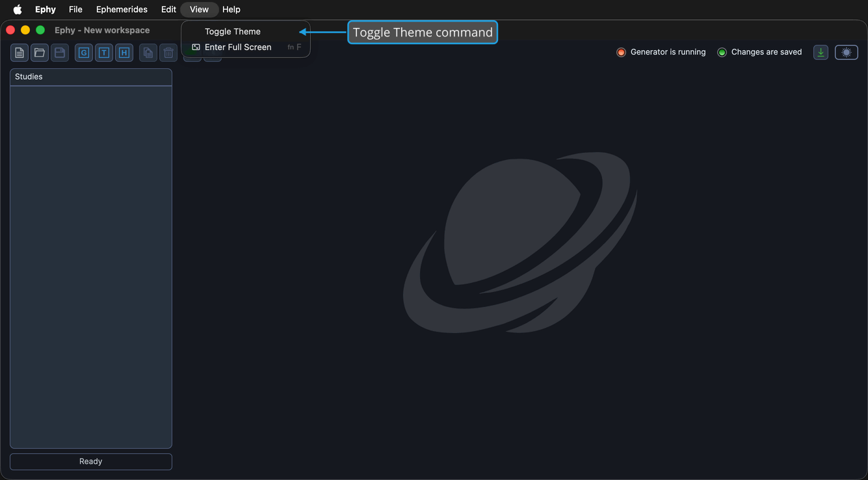Duplicate the selected study

point(148,53)
